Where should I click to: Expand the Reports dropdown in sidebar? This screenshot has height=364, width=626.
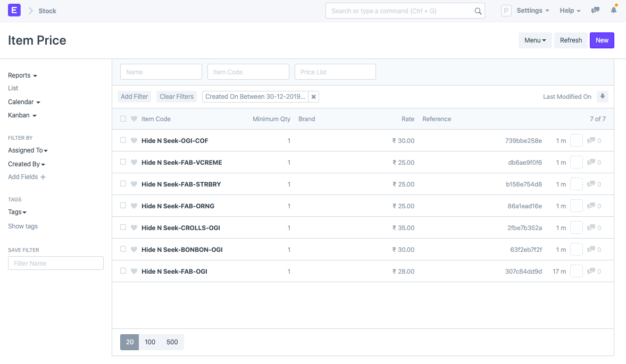22,75
